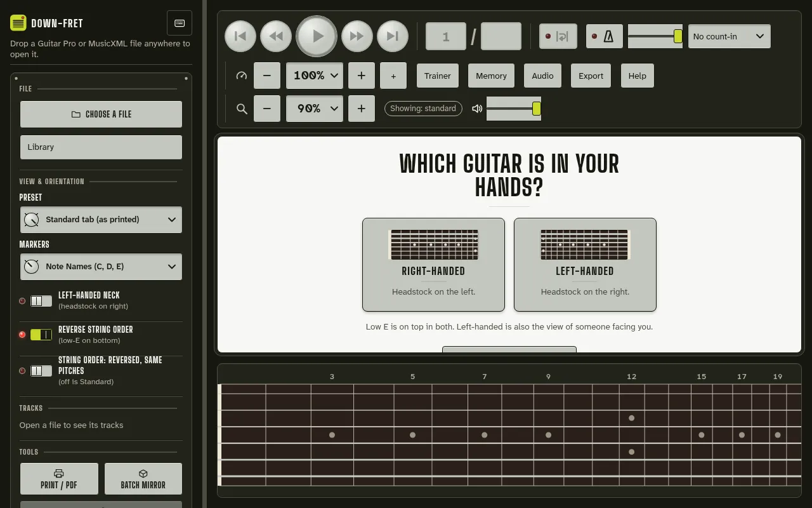Image resolution: width=812 pixels, height=508 pixels.
Task: Choose the Right-handed guitar card
Action: click(x=433, y=265)
